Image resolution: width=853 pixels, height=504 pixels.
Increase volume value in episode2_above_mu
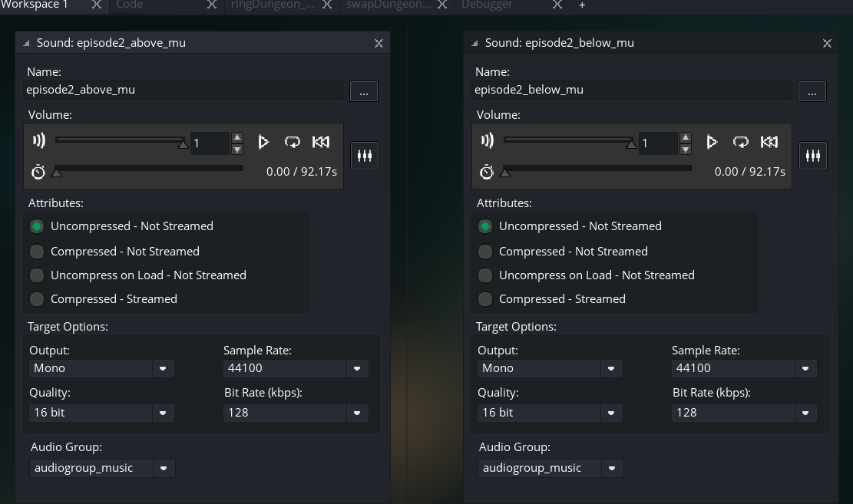tap(237, 137)
